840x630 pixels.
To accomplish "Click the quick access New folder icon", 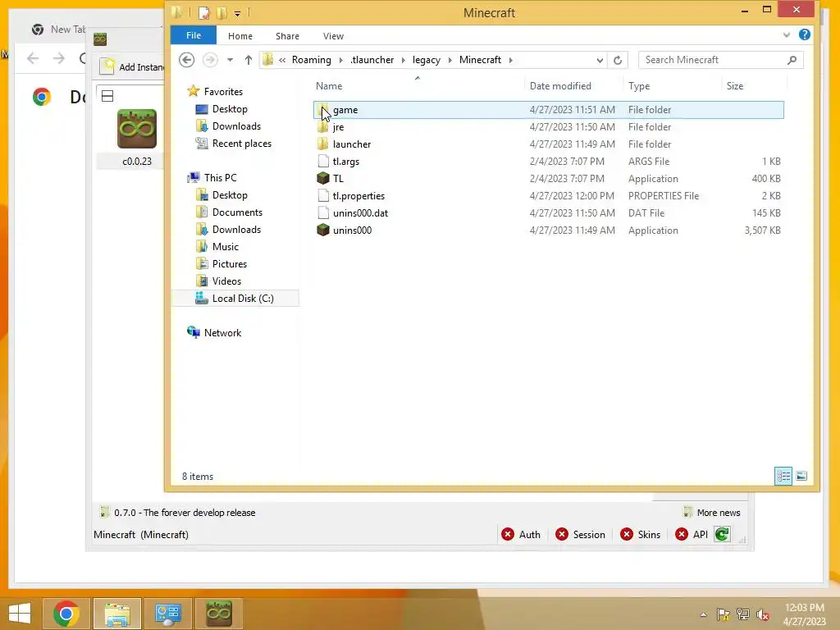I will click(x=221, y=12).
